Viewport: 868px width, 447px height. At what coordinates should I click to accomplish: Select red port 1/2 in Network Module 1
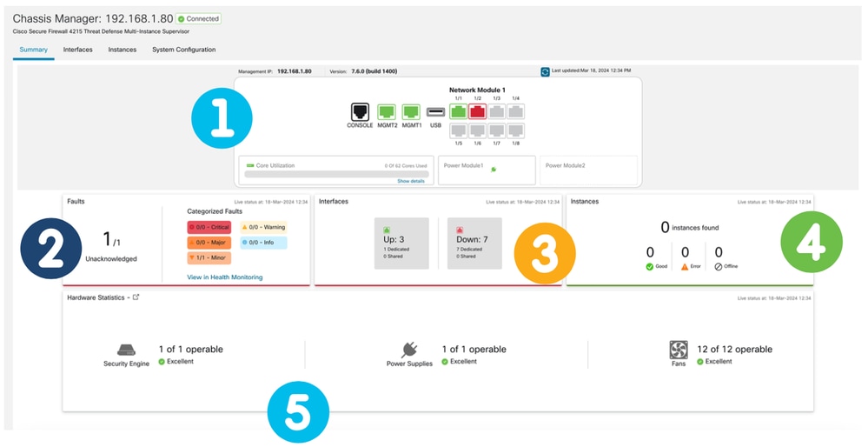tap(478, 111)
